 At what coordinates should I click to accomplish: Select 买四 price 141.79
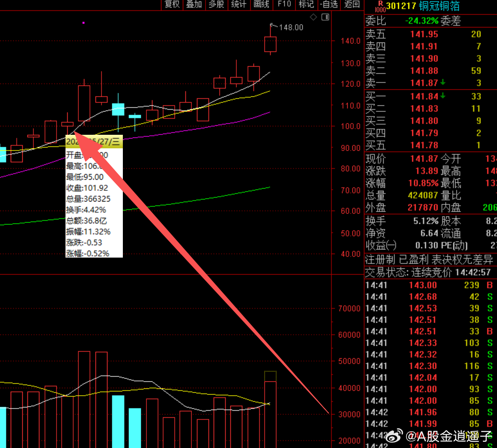tap(424, 133)
